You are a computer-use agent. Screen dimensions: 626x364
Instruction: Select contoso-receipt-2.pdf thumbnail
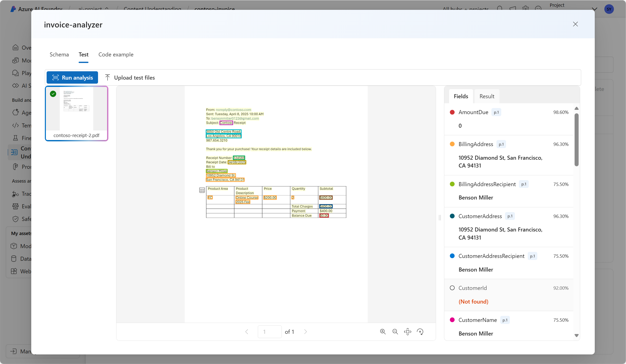[x=77, y=113]
